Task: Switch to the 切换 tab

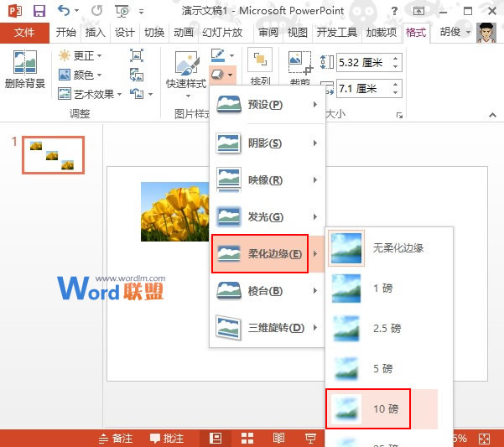Action: pos(154,32)
